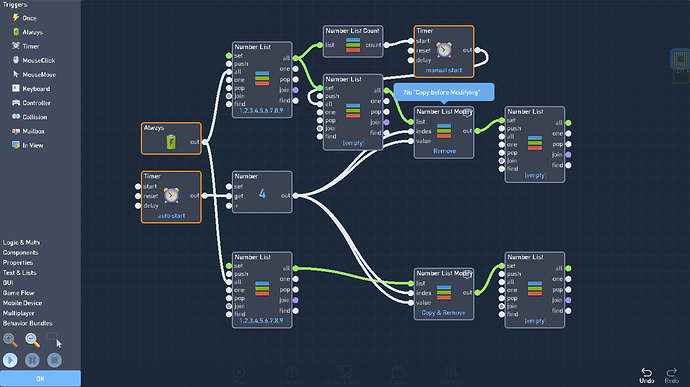Expand the Text & Lists category
Viewport: 690px width, 387px height.
point(19,273)
